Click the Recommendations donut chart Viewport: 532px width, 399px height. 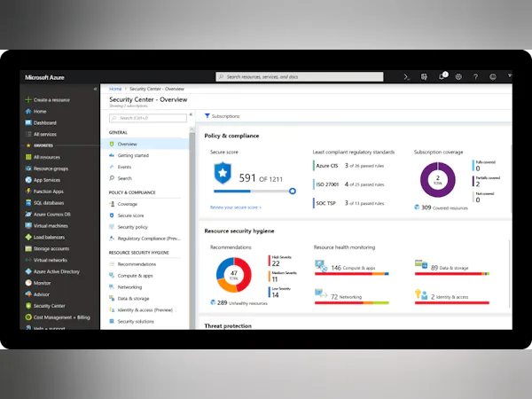234,275
